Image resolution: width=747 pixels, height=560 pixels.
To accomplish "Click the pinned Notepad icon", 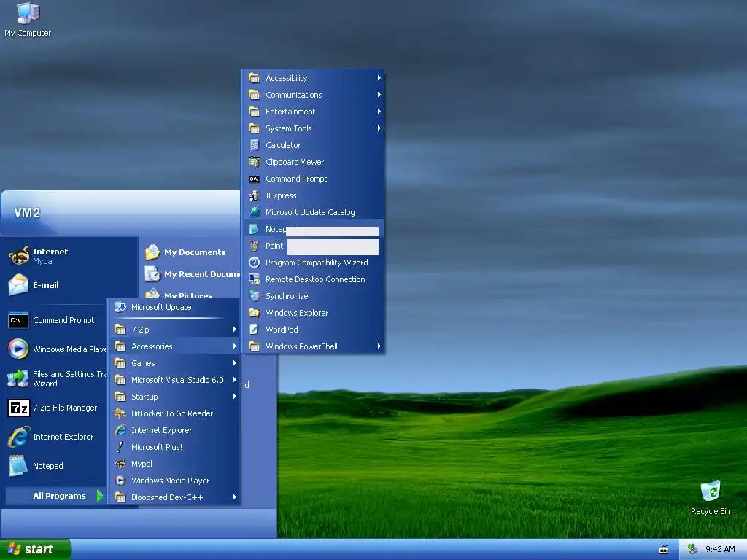I will point(18,466).
